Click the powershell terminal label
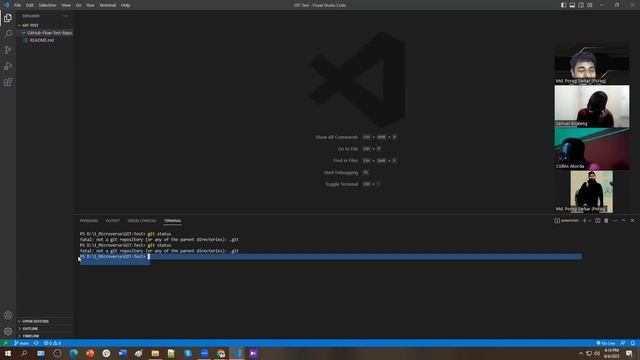The height and width of the screenshot is (360, 640). tap(566, 220)
